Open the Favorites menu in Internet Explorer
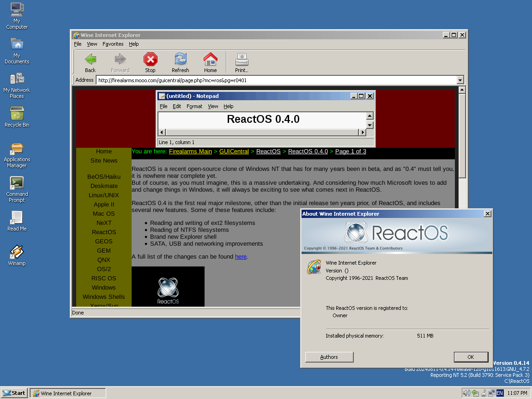 113,44
